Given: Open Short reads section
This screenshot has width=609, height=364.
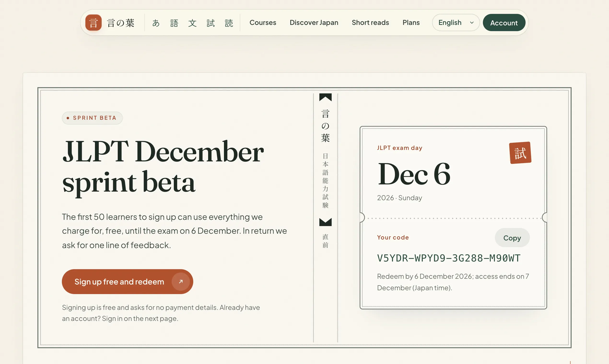Looking at the screenshot, I should tap(370, 23).
